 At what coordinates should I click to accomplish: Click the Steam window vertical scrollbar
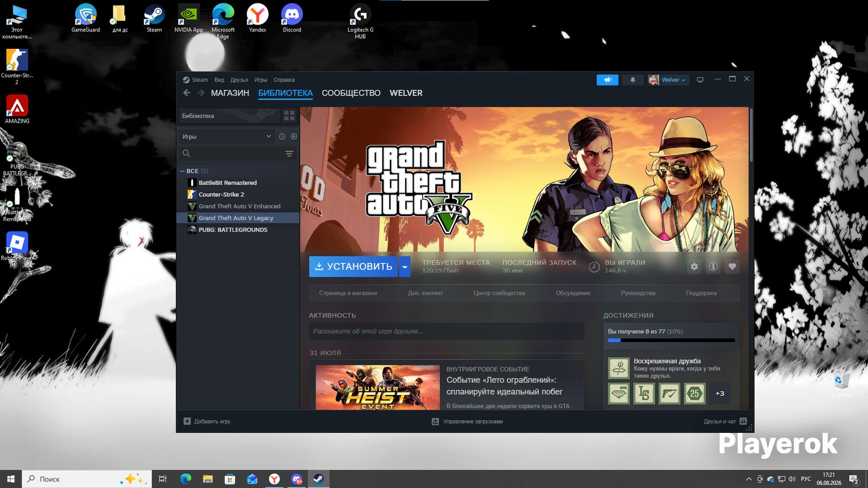tap(751, 135)
